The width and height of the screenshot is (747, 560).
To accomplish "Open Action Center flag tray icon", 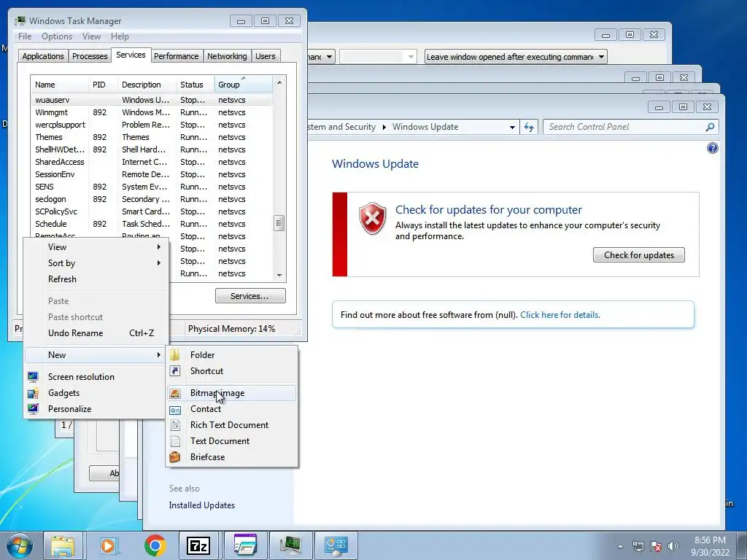I will [656, 546].
